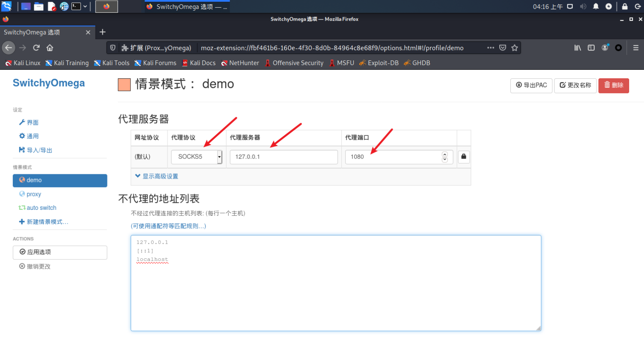Open the 通用 settings page
The image size is (644, 355).
[x=29, y=136]
